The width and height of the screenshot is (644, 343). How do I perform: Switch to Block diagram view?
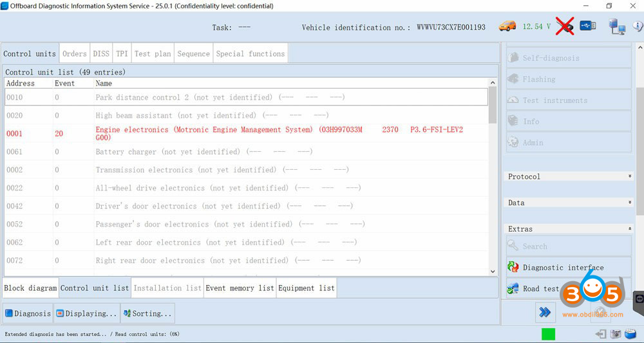30,288
